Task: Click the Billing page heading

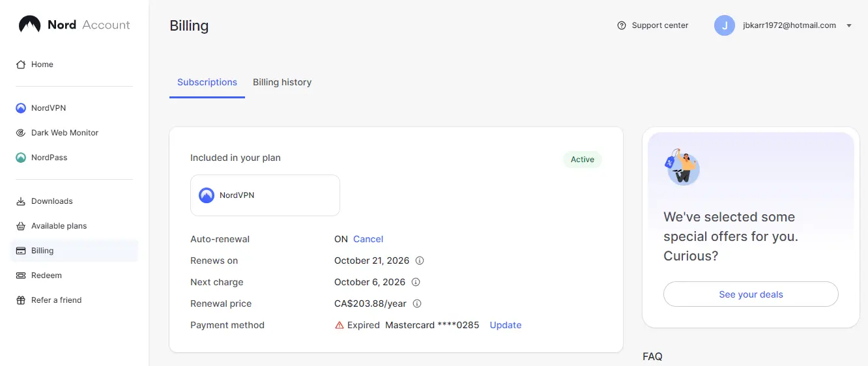Action: coord(189,26)
